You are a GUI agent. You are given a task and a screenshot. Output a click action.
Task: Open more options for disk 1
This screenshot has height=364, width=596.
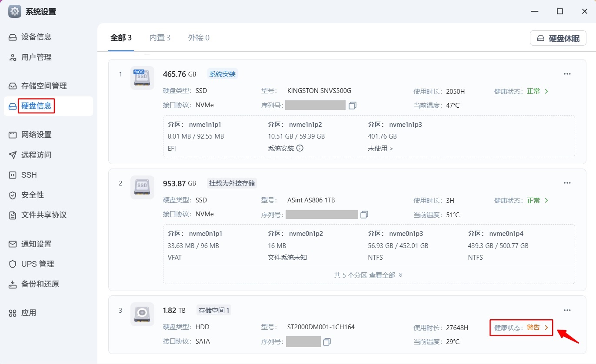pos(567,74)
